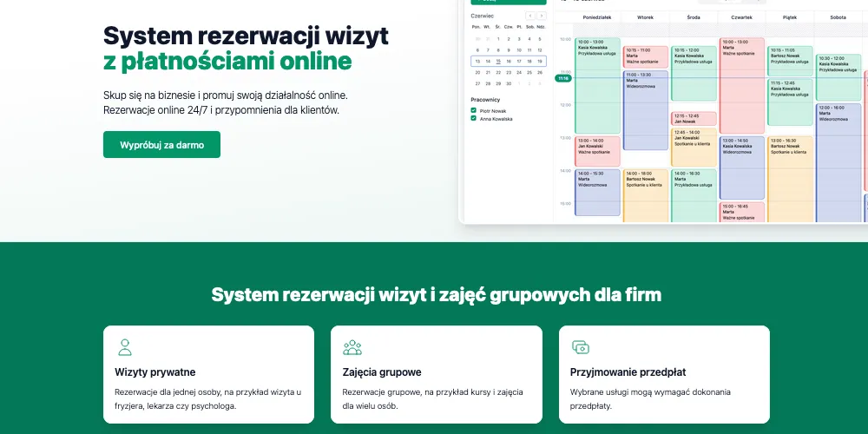Open Wednesday 10:15 - 12:00 Kasia Kowalska event
Screen dimensions: 868x434
(x=694, y=74)
